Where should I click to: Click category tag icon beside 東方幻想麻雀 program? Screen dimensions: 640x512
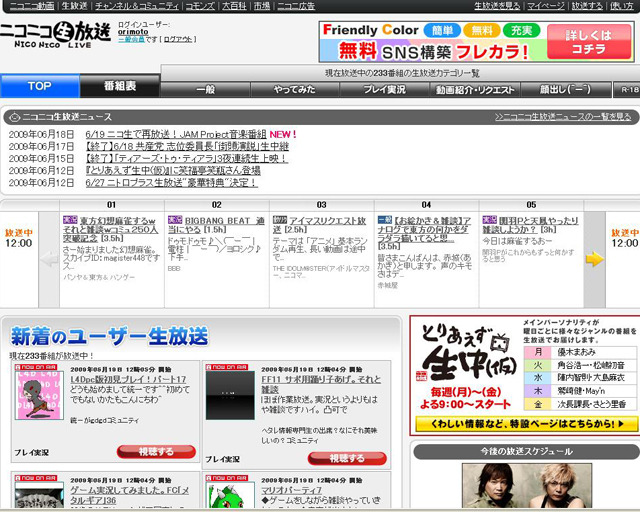click(70, 220)
